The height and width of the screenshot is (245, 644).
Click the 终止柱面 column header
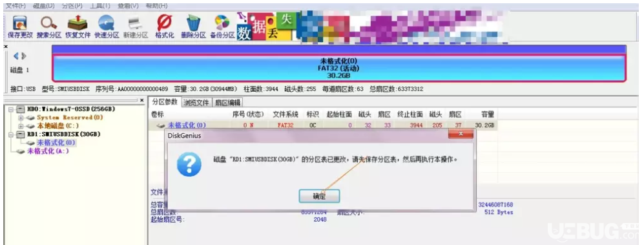point(410,114)
